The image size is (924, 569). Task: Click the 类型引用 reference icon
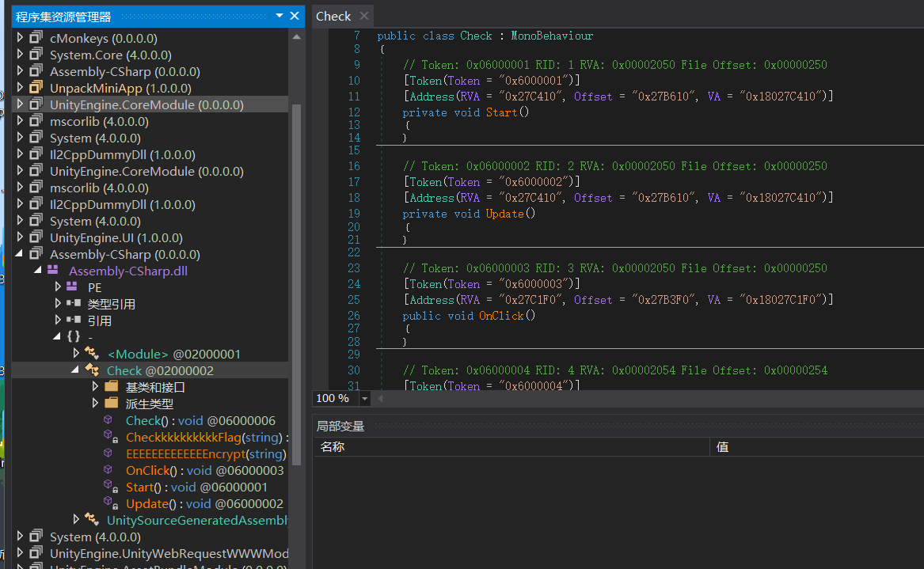pyautogui.click(x=73, y=304)
